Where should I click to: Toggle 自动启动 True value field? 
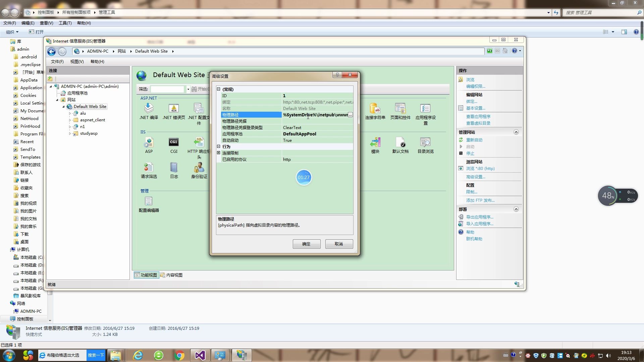[317, 140]
